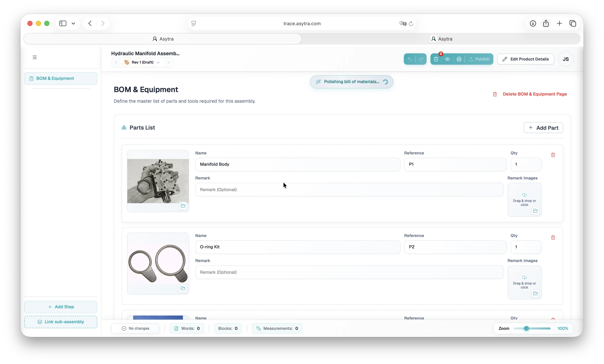Click the trace.asytra.com address bar
Viewport: 604px width, 364px height.
pos(302,24)
